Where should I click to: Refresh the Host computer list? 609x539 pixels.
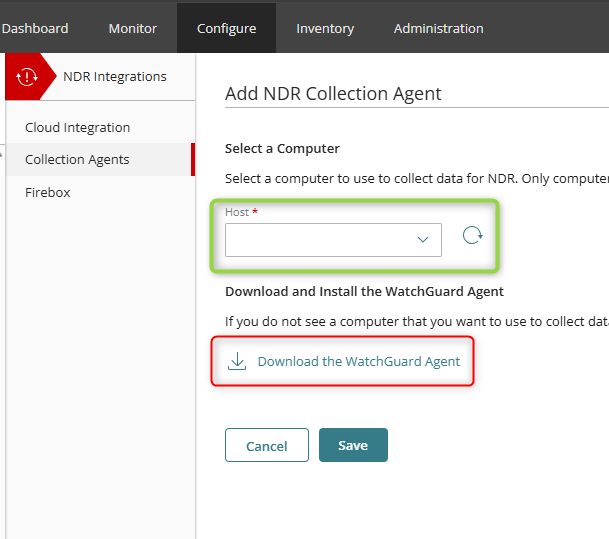pos(472,235)
